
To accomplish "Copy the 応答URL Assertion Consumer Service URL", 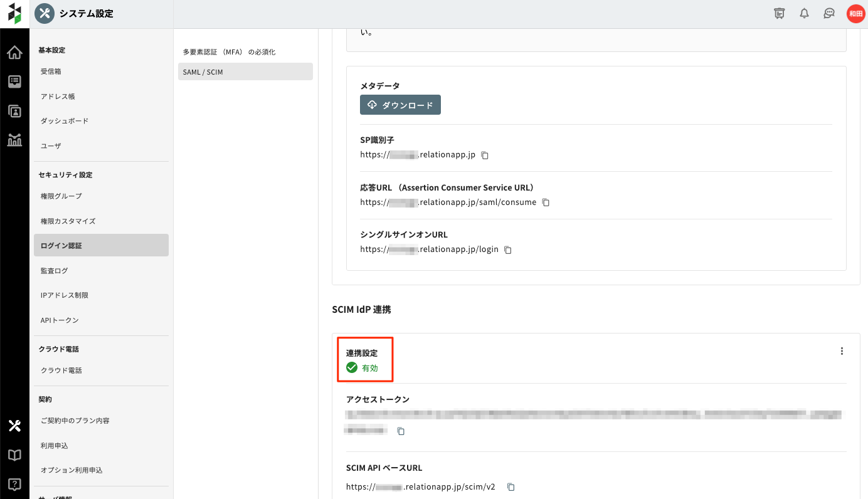I will (x=546, y=202).
